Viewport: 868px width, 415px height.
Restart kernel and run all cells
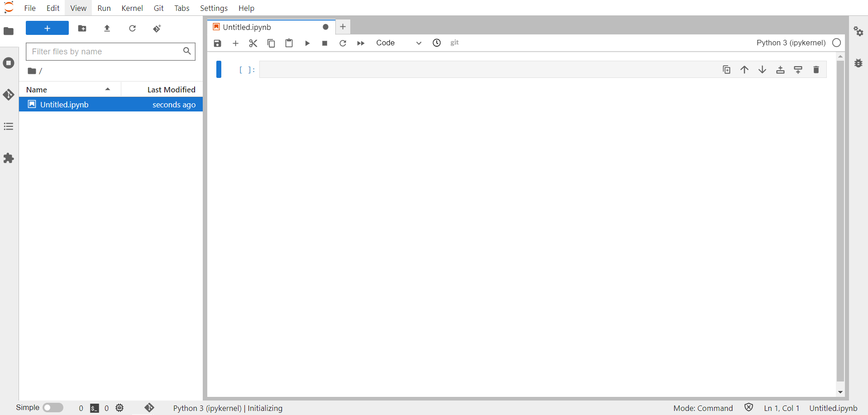(x=361, y=43)
